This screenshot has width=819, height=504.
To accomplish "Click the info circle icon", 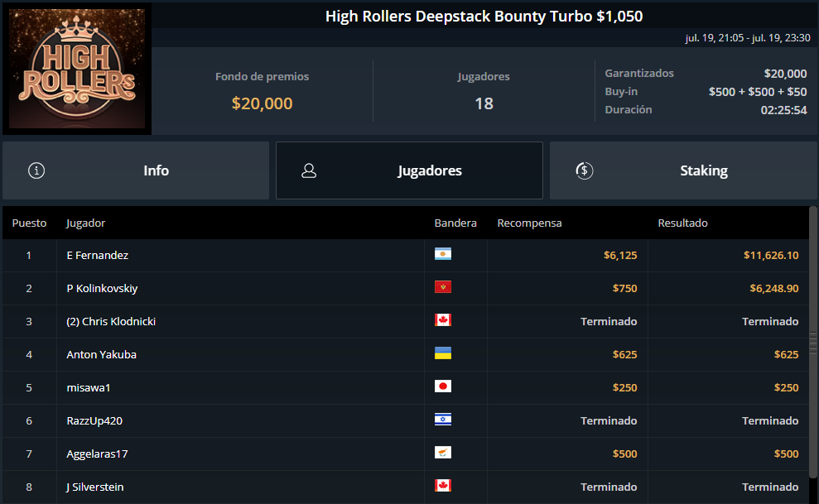I will click(36, 170).
